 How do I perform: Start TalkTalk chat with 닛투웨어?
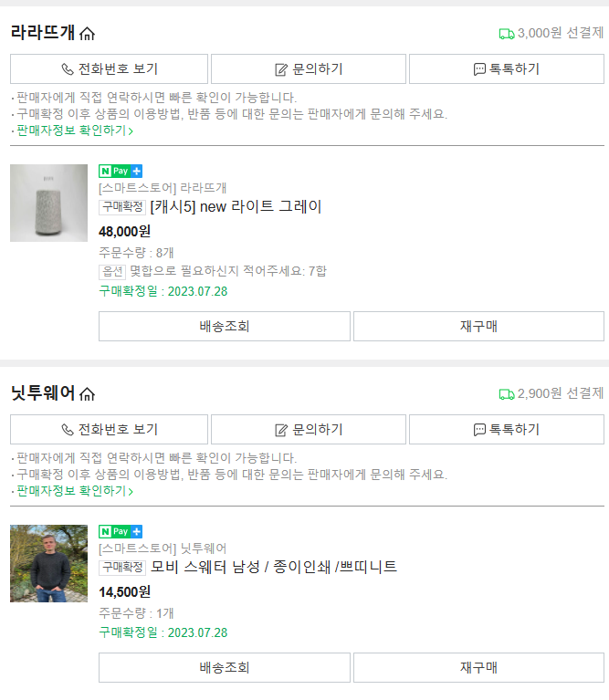506,430
